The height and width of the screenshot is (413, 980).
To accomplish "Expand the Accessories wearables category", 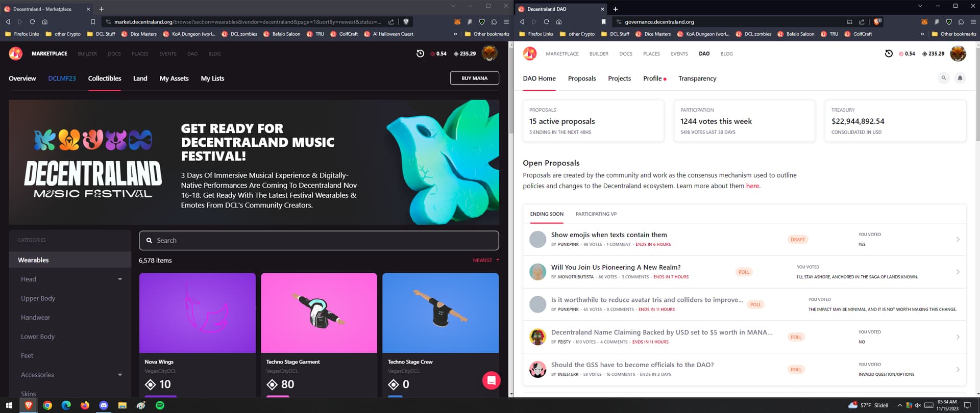I will point(120,375).
